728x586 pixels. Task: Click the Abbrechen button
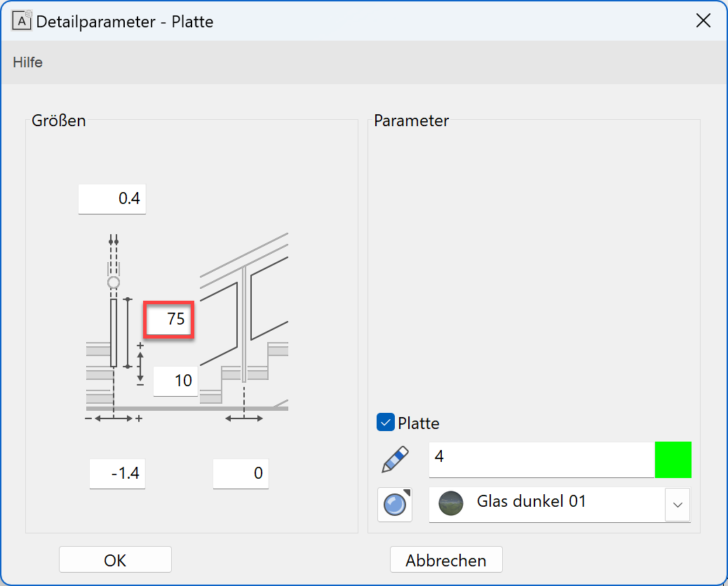click(446, 560)
